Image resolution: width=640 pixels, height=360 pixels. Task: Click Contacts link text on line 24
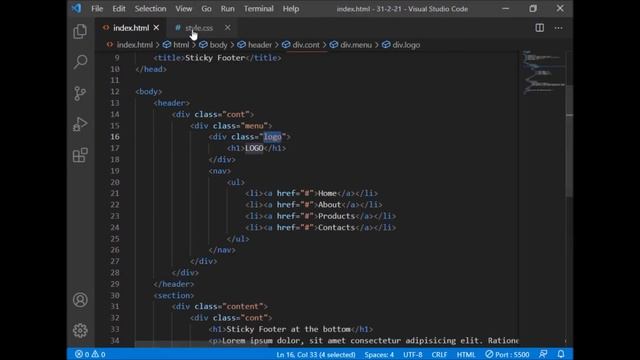[336, 228]
